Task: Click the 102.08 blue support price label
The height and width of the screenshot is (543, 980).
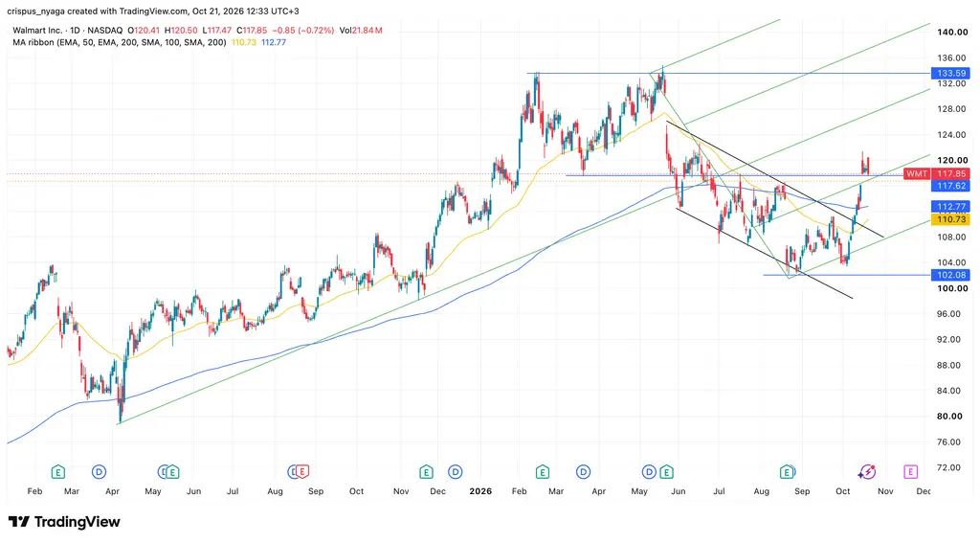Action: (951, 275)
